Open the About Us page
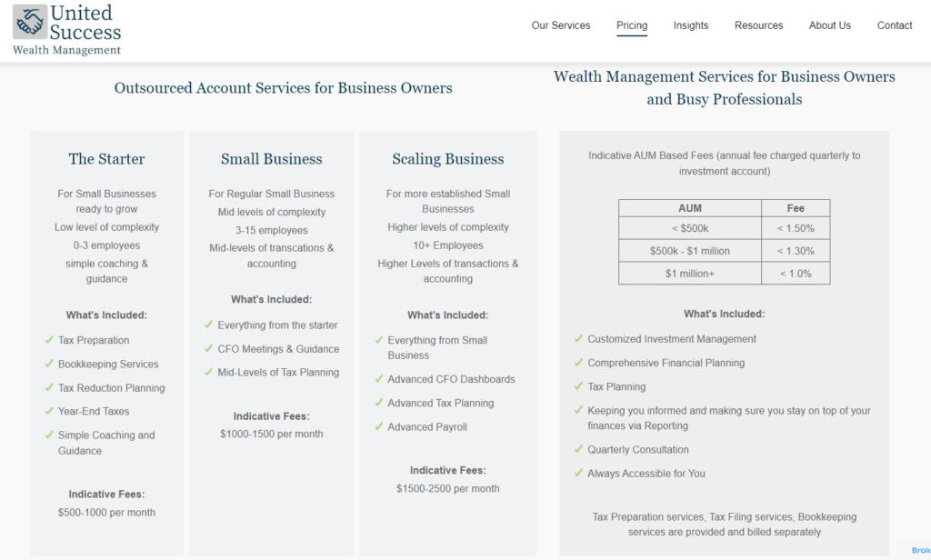Image resolution: width=931 pixels, height=560 pixels. [829, 25]
